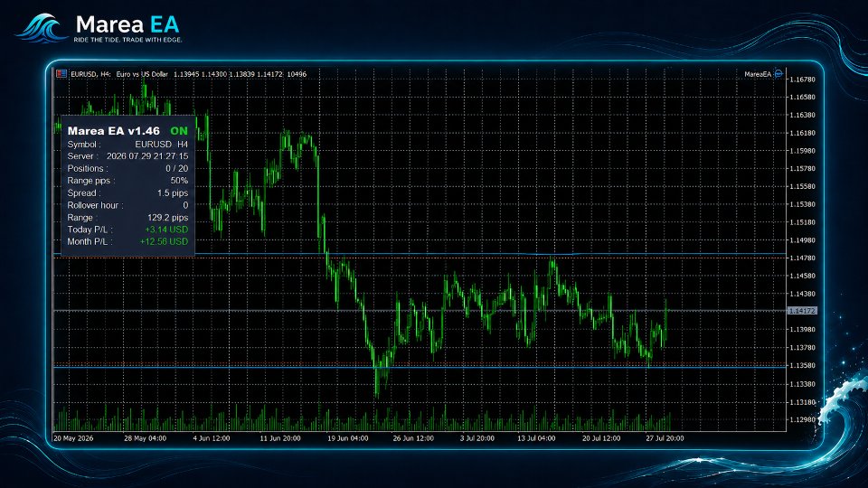The width and height of the screenshot is (868, 488).
Task: Click price axis label 1.15180
Action: click(x=803, y=222)
